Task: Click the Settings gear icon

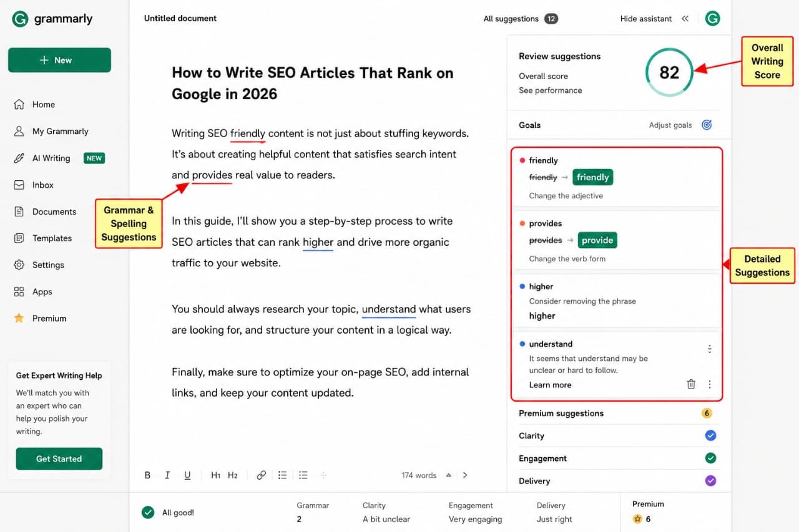Action: pos(19,264)
